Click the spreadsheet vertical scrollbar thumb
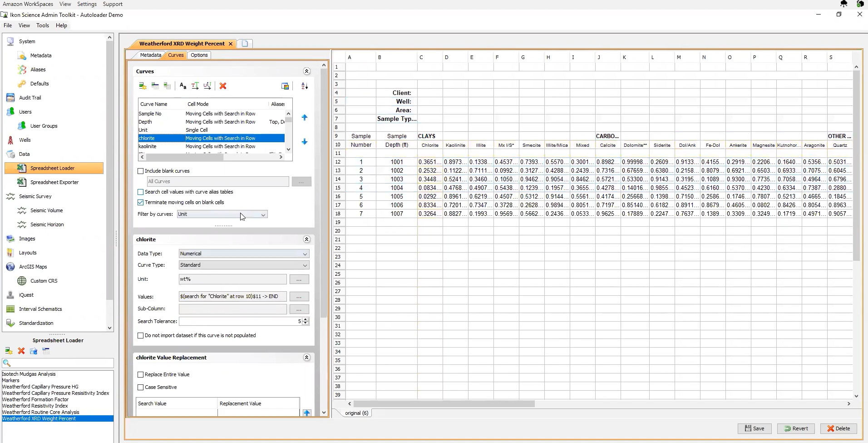Image resolution: width=868 pixels, height=443 pixels. [x=857, y=165]
